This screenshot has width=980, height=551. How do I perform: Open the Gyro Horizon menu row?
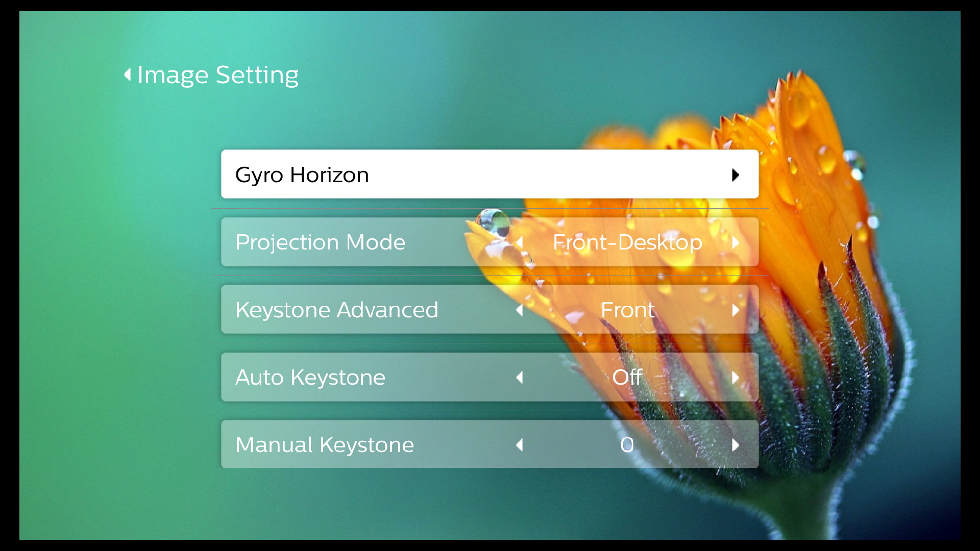click(x=489, y=174)
